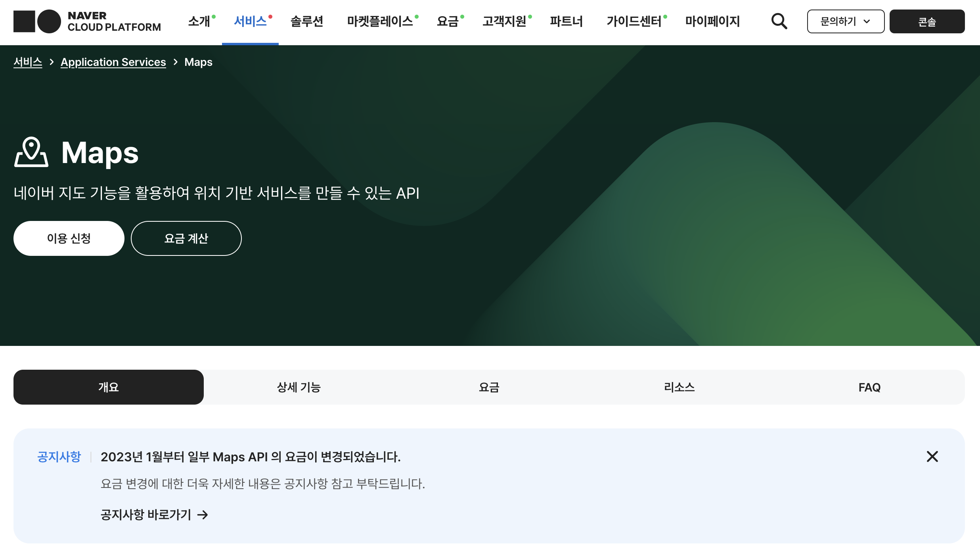The image size is (980, 549).
Task: Click the 이용 신청 button
Action: click(69, 238)
